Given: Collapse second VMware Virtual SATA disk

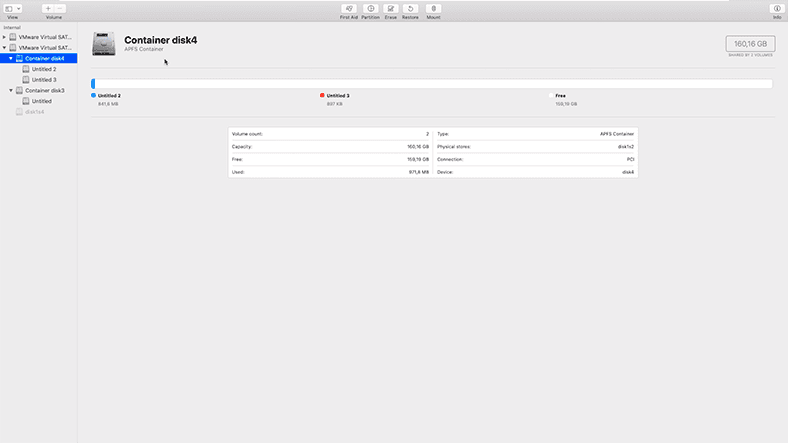Looking at the screenshot, I should tap(5, 48).
